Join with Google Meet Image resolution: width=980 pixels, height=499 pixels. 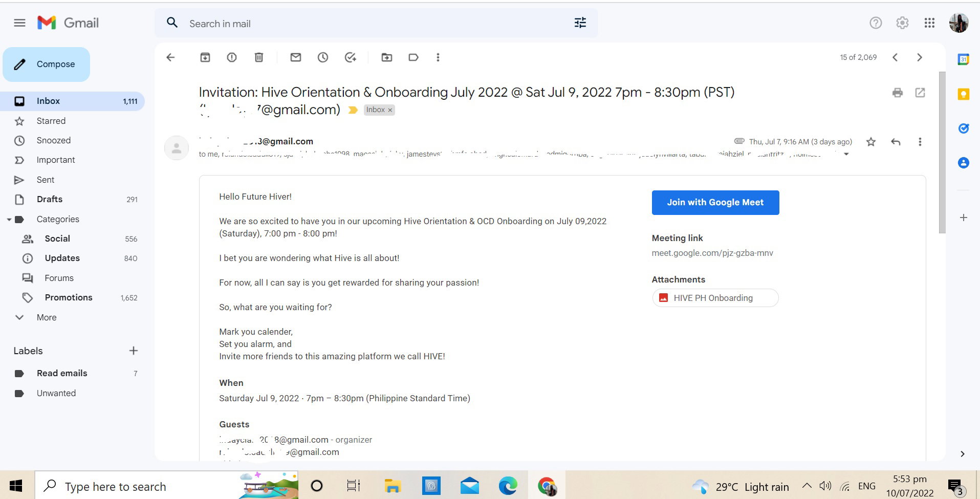(x=715, y=203)
